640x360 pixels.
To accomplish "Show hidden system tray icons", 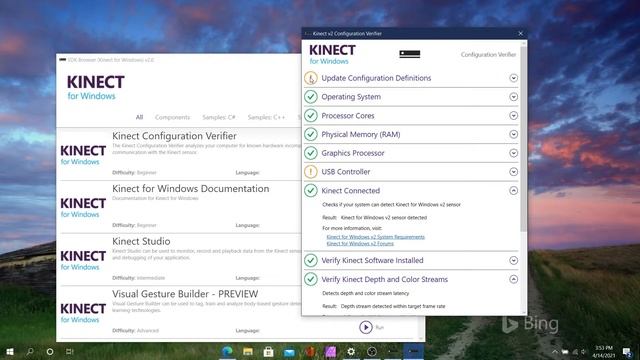I will (555, 352).
